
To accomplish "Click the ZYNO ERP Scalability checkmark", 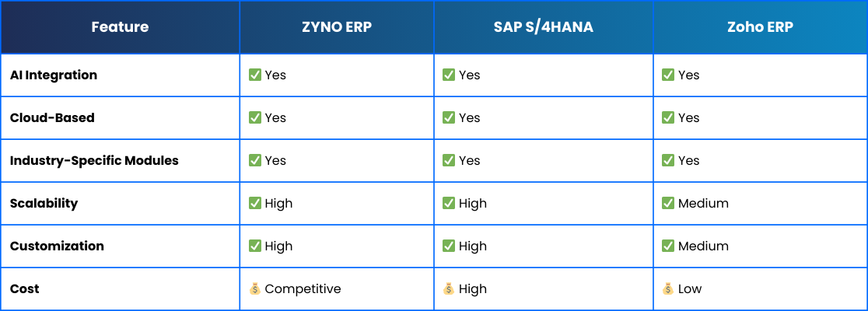I will pyautogui.click(x=254, y=203).
